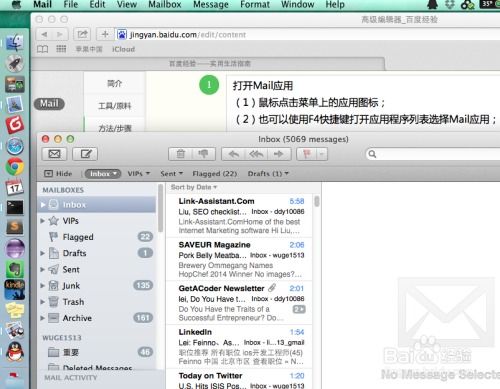Expand Junk disclosure triangle

43,286
